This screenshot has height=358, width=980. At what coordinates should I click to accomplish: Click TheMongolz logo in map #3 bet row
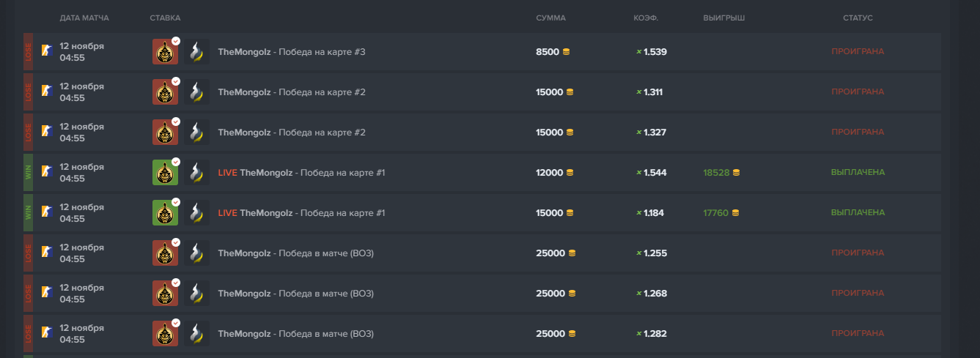pos(165,52)
